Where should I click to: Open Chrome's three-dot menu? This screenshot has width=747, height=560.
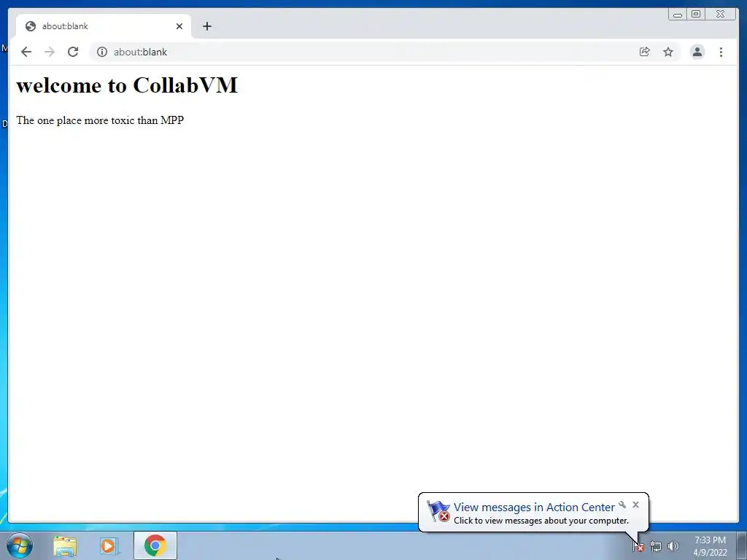pos(721,52)
